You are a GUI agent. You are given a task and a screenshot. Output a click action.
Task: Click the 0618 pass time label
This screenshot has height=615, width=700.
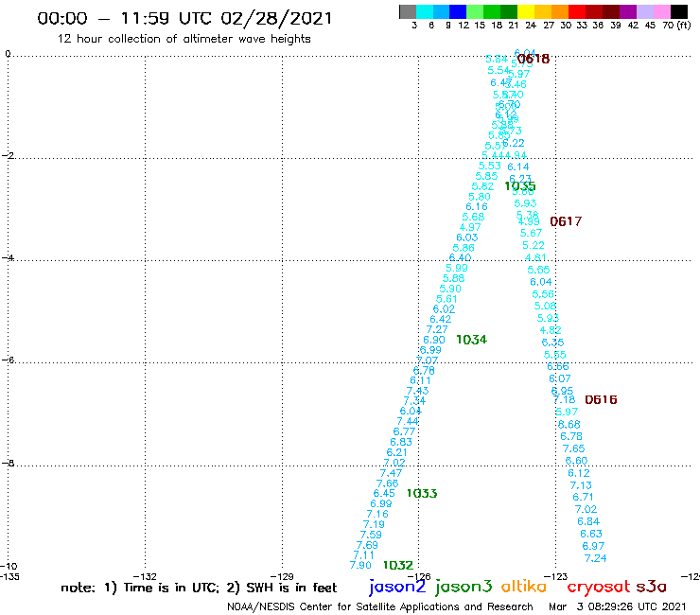click(533, 59)
